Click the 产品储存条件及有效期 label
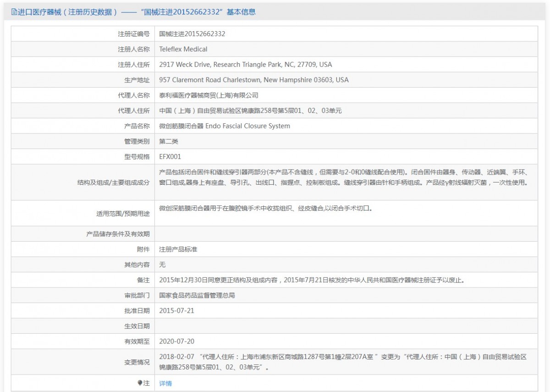This screenshot has height=392, width=550. [118, 234]
